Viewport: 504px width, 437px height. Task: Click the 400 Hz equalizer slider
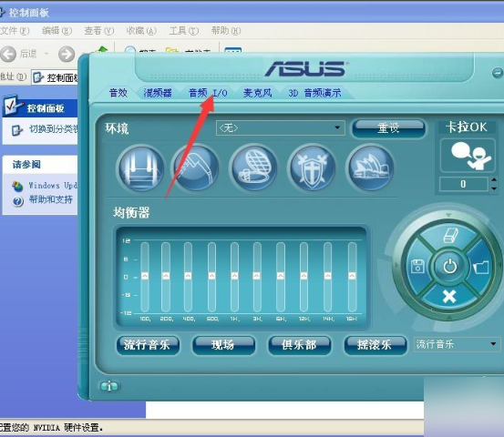(188, 277)
